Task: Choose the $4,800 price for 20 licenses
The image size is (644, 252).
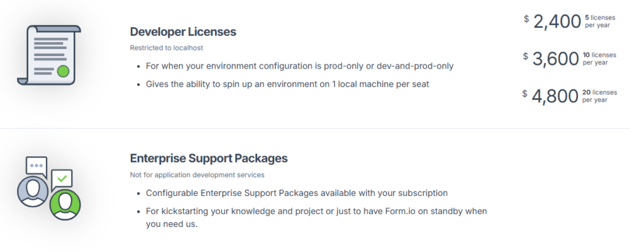Action: (551, 96)
